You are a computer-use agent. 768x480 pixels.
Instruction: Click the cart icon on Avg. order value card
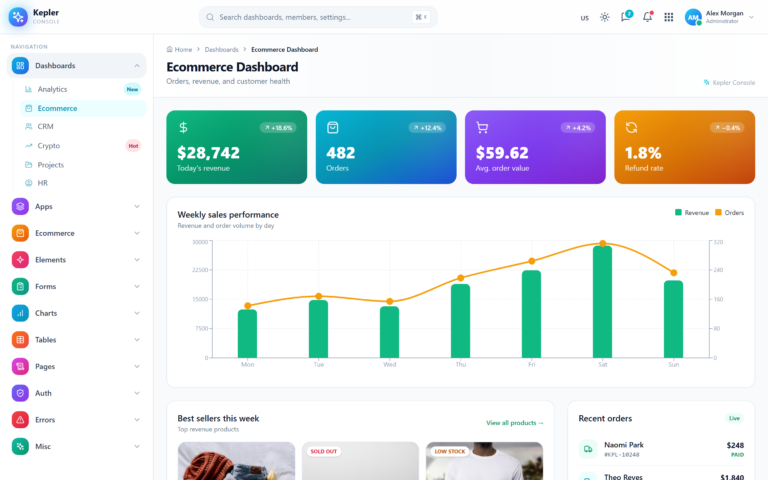click(482, 128)
